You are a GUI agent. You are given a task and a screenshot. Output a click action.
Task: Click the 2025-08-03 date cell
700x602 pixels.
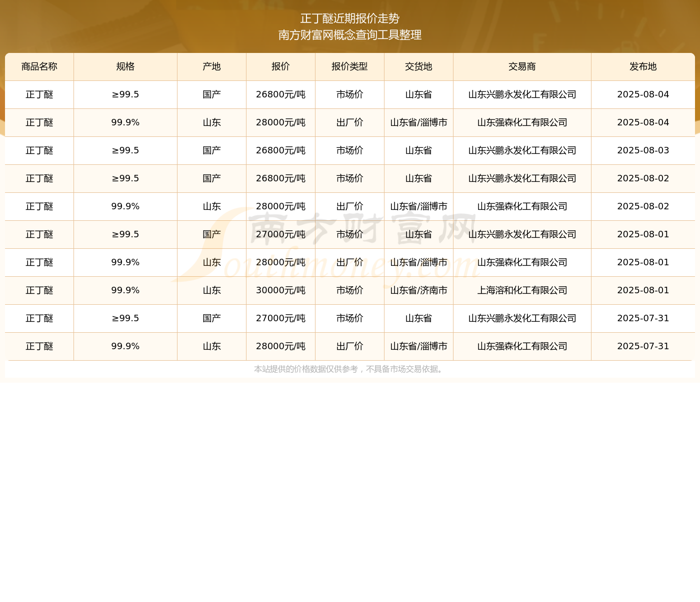(x=643, y=150)
